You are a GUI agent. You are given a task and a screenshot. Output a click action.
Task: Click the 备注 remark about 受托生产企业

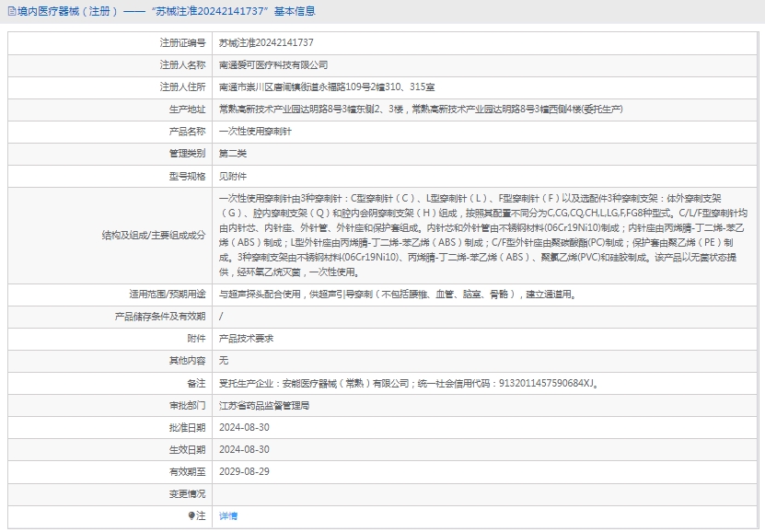408,383
